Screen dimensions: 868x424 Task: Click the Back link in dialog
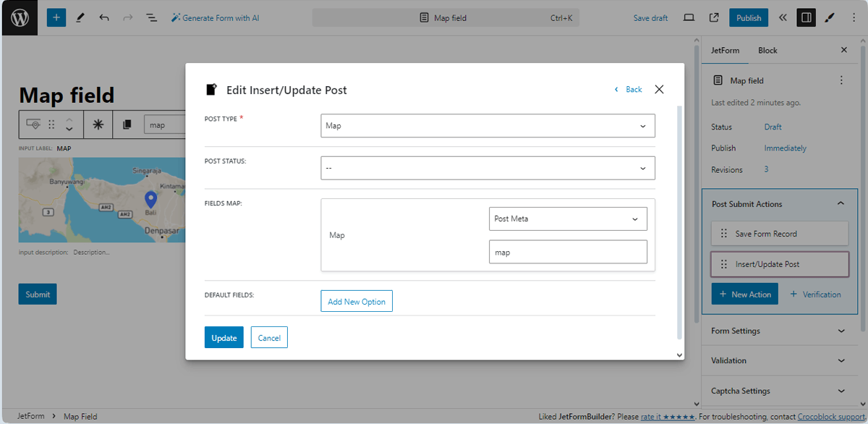(629, 90)
